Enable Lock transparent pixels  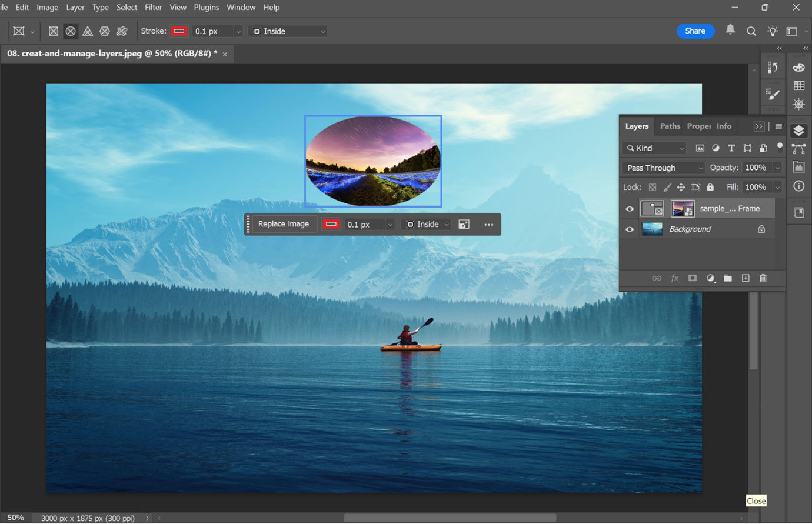(x=652, y=186)
